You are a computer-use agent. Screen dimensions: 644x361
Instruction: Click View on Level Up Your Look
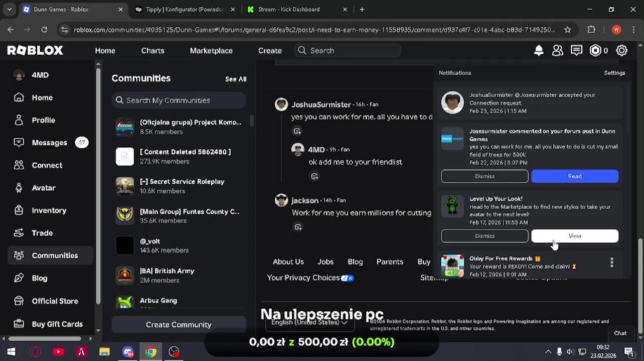click(575, 236)
